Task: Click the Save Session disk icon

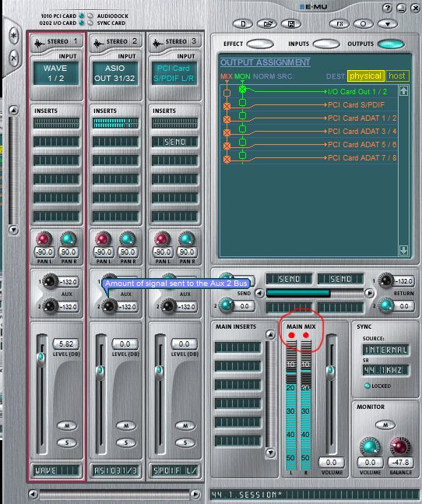Action: coord(291,24)
